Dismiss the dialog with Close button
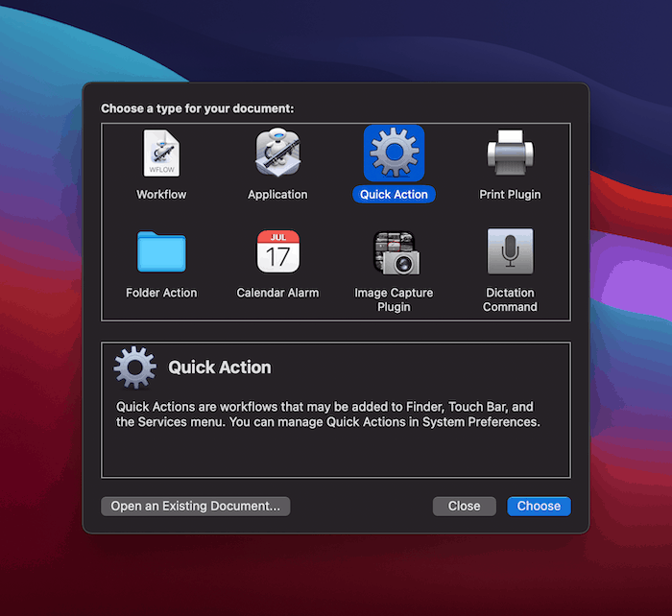 point(464,506)
